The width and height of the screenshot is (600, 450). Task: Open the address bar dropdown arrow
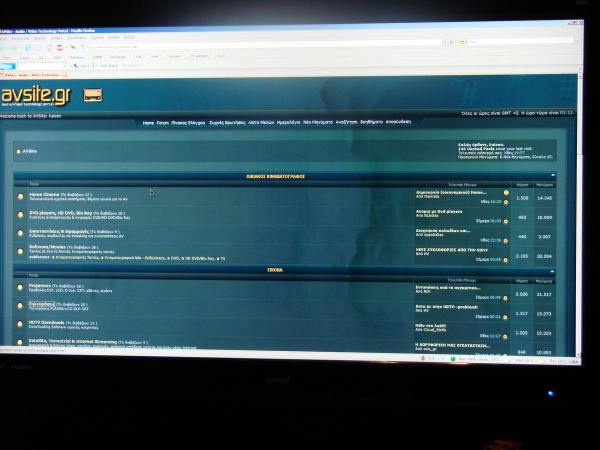[445, 42]
